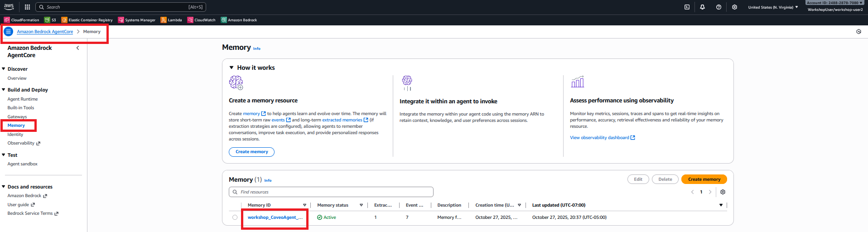Focus the top console Search box

pos(121,7)
